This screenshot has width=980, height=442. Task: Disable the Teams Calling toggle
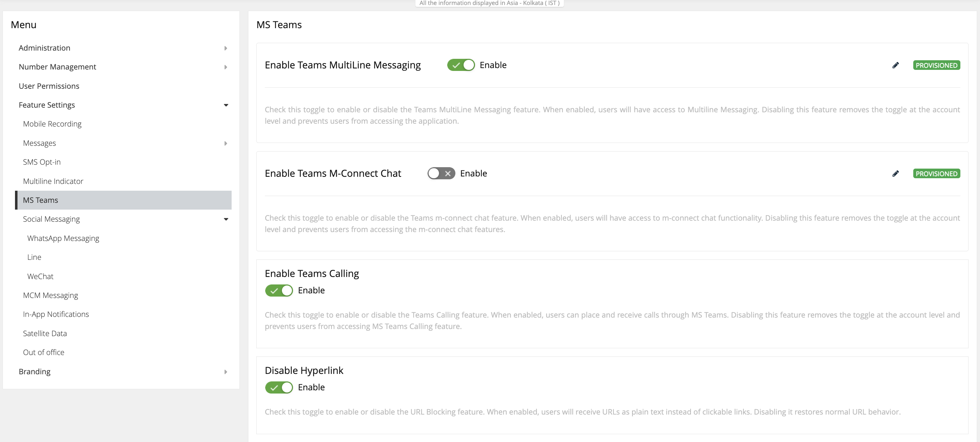click(x=279, y=291)
